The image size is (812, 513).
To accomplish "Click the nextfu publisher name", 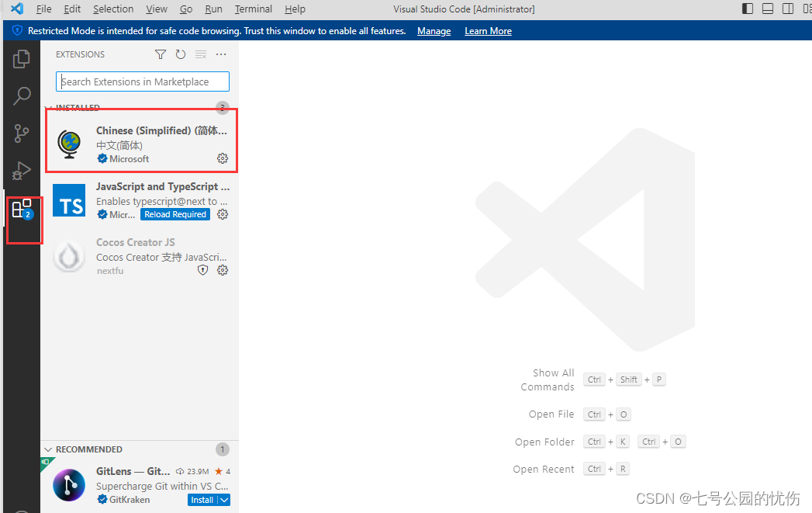I will pos(110,271).
